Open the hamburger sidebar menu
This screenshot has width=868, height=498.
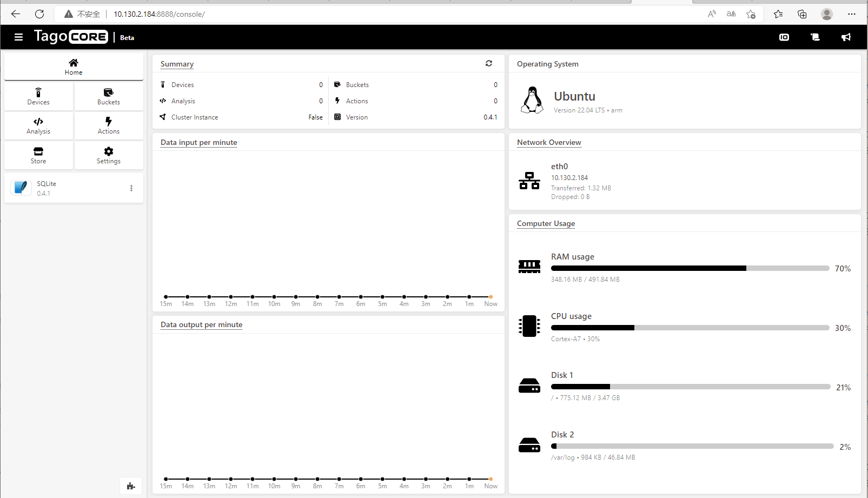18,37
